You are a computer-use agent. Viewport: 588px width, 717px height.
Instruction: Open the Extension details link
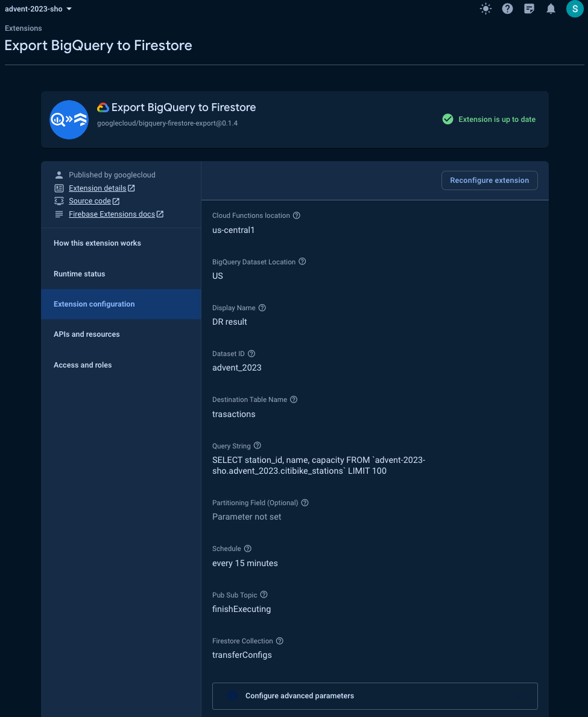tap(97, 188)
